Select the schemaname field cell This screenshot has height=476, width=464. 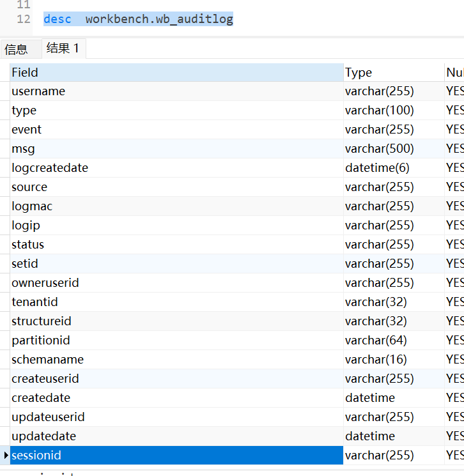point(177,360)
